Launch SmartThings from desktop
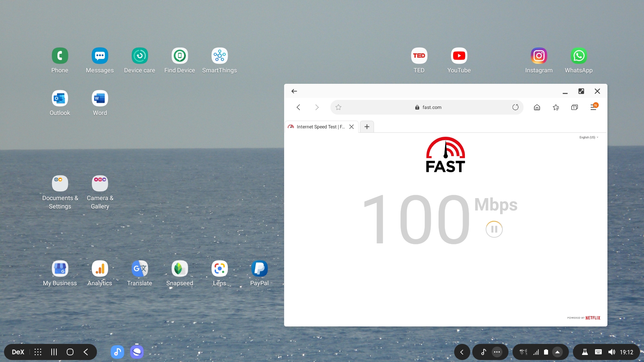The height and width of the screenshot is (362, 644). (x=219, y=56)
